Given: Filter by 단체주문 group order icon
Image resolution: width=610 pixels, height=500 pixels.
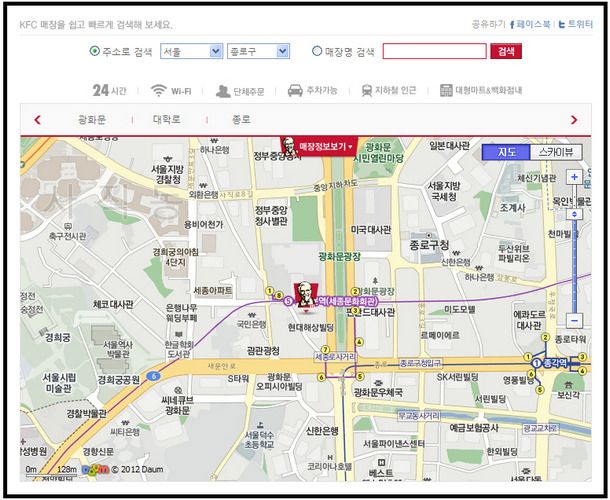Looking at the screenshot, I should (240, 91).
